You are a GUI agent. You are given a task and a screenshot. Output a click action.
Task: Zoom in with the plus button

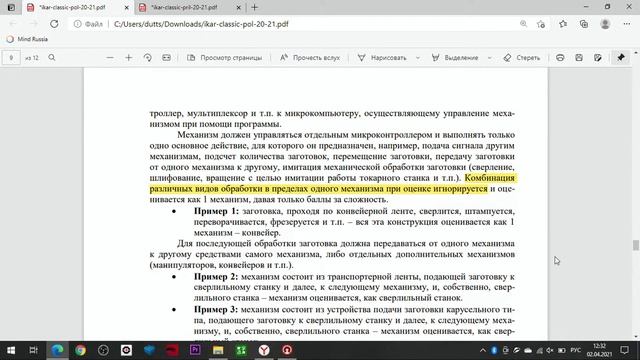click(x=129, y=58)
